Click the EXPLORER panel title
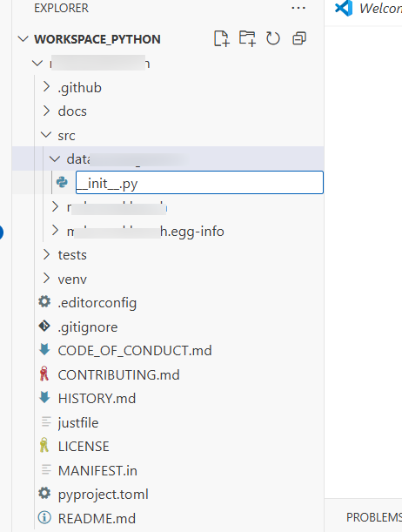 [62, 8]
